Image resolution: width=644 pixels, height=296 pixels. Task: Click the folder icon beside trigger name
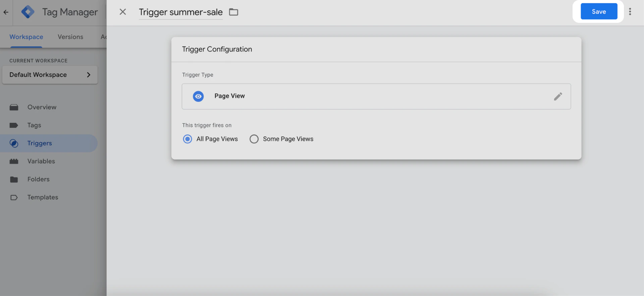(233, 12)
